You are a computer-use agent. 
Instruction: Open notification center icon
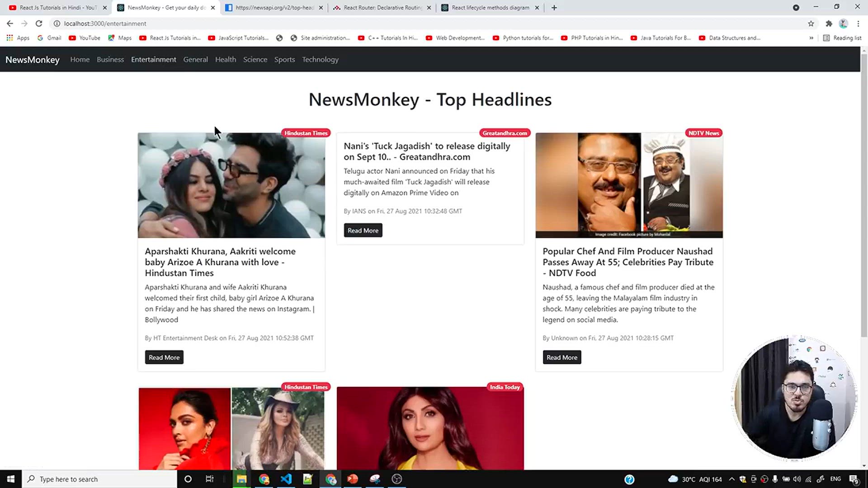854,479
